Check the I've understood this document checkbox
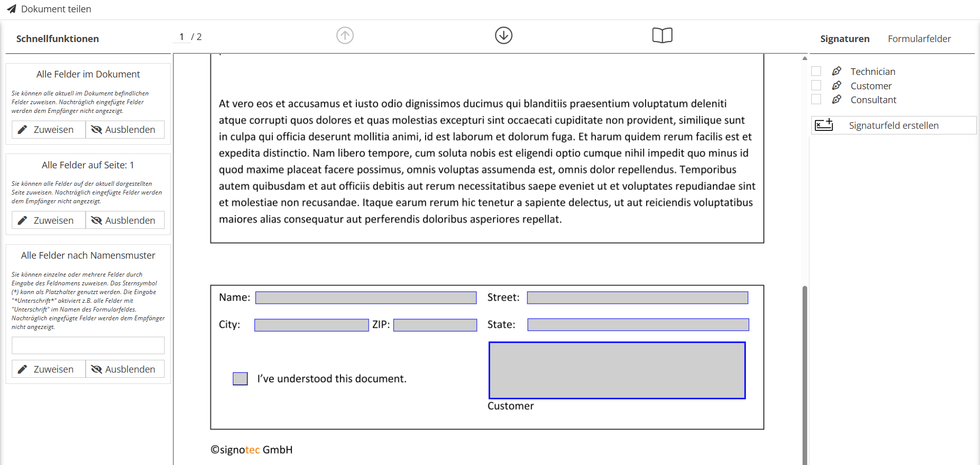The image size is (980, 465). [240, 378]
